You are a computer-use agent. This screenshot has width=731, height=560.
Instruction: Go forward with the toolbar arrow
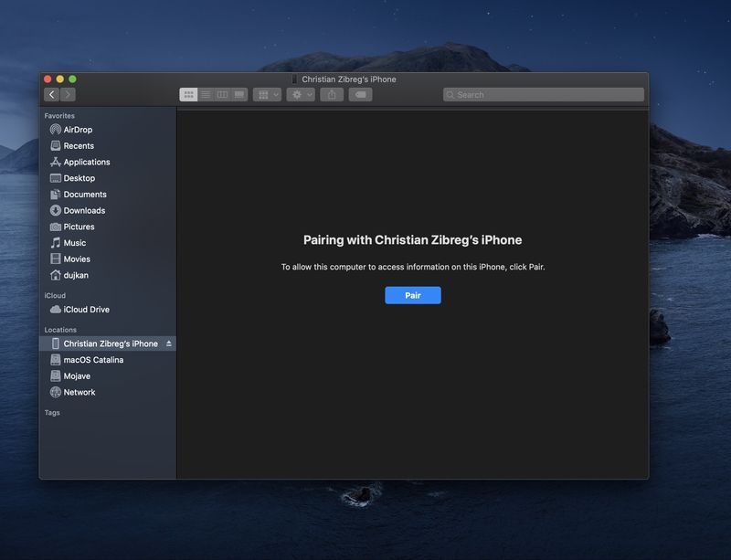click(68, 95)
